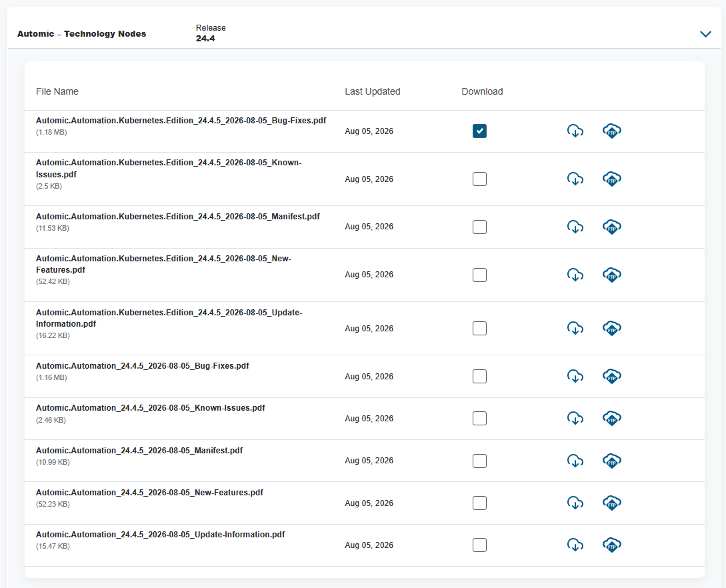This screenshot has height=588, width=726.
Task: Tick the Kubernetes Edition New-Features.pdf checkbox
Action: 480,275
